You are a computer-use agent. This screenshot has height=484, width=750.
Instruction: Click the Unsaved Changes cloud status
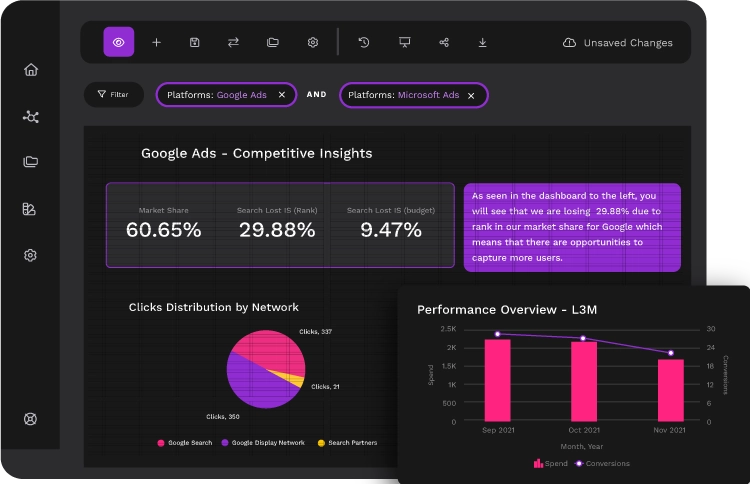coord(618,43)
